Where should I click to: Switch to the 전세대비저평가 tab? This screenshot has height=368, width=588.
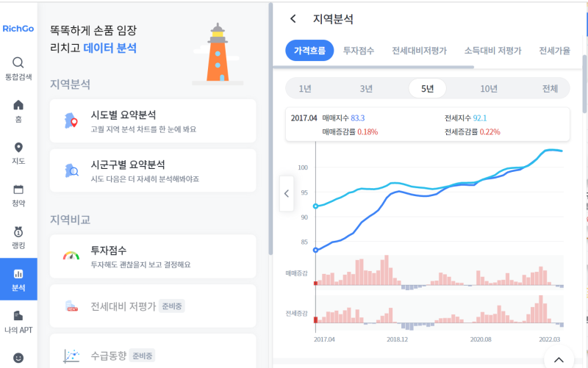click(x=419, y=51)
